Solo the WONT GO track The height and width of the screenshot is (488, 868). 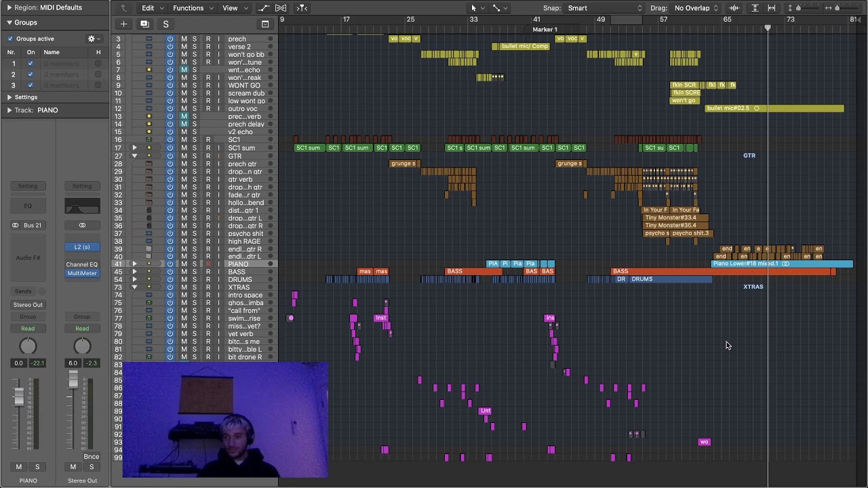pos(195,85)
